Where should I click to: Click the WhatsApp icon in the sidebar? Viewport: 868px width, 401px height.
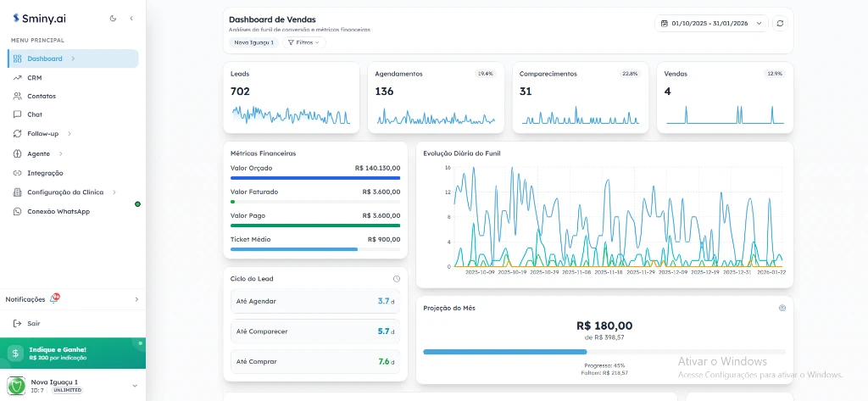click(x=18, y=211)
